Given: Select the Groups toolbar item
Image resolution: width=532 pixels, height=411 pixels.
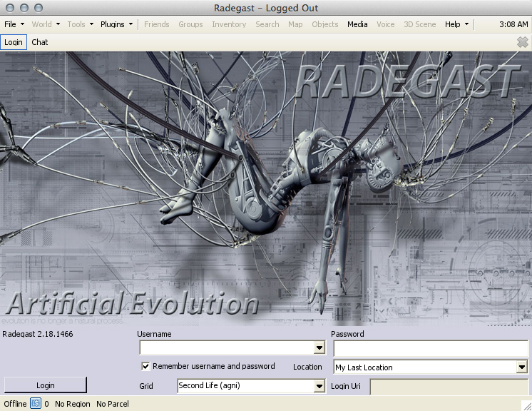Looking at the screenshot, I should (x=190, y=24).
